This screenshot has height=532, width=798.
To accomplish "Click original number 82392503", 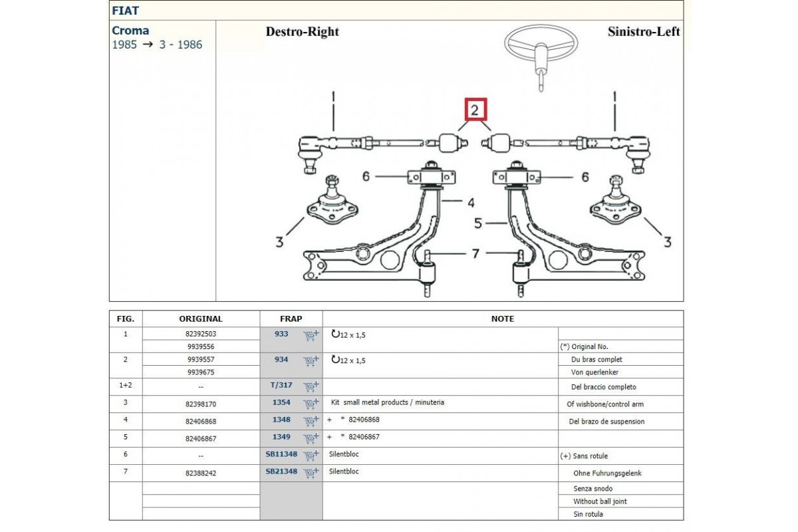I will tap(201, 334).
